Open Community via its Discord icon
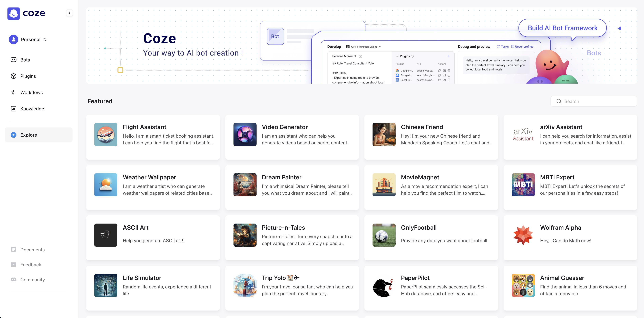 pos(14,280)
